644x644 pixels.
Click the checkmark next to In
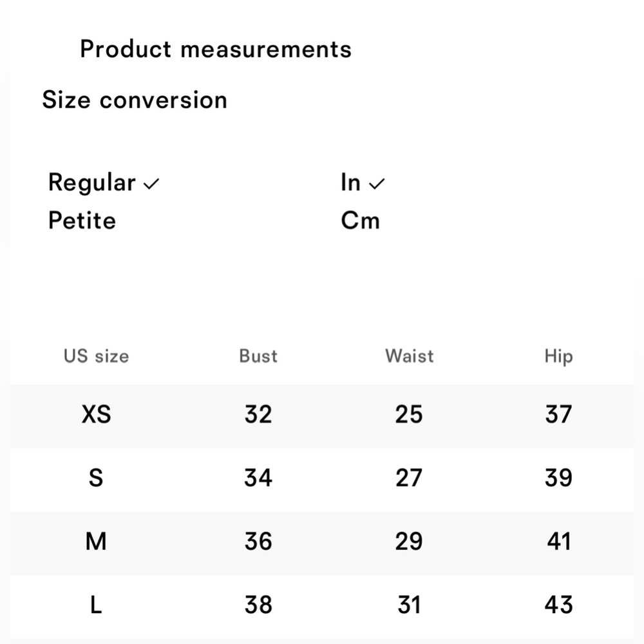tap(377, 184)
